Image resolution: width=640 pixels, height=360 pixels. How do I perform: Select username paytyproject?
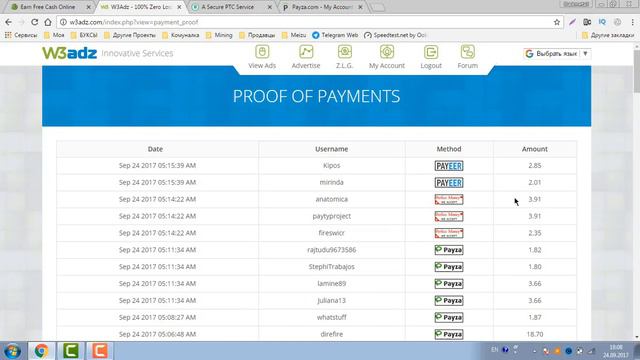(331, 216)
